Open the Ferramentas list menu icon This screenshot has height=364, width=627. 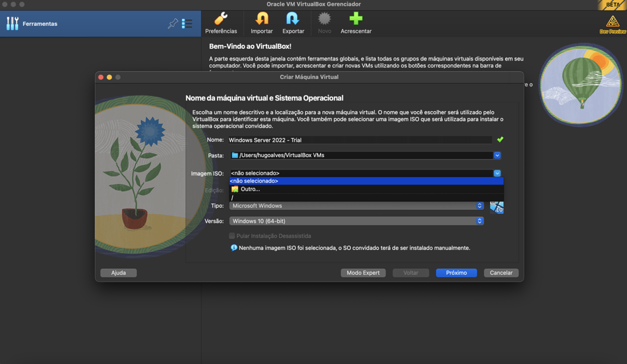click(187, 24)
